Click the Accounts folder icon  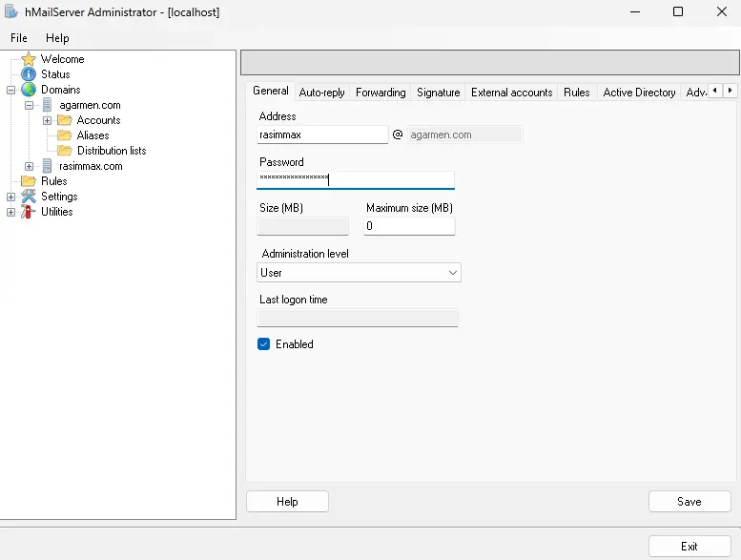(64, 120)
